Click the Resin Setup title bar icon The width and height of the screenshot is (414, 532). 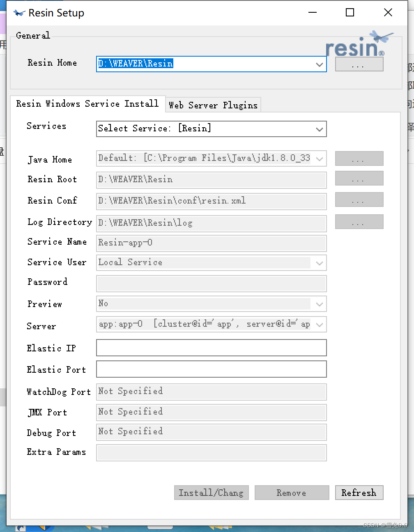point(19,13)
